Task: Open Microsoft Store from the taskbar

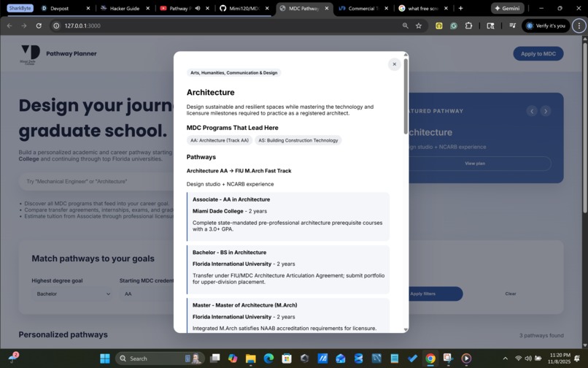Action: click(x=287, y=359)
